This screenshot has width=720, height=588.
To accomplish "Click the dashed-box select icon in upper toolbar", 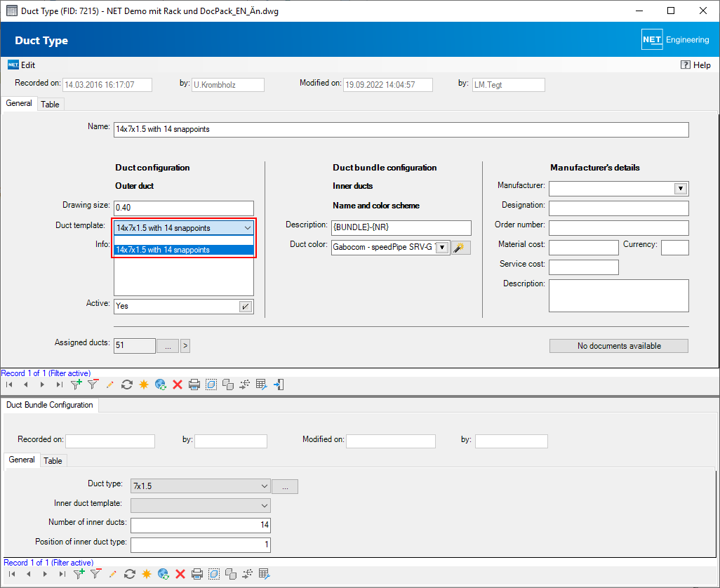I will click(x=211, y=385).
